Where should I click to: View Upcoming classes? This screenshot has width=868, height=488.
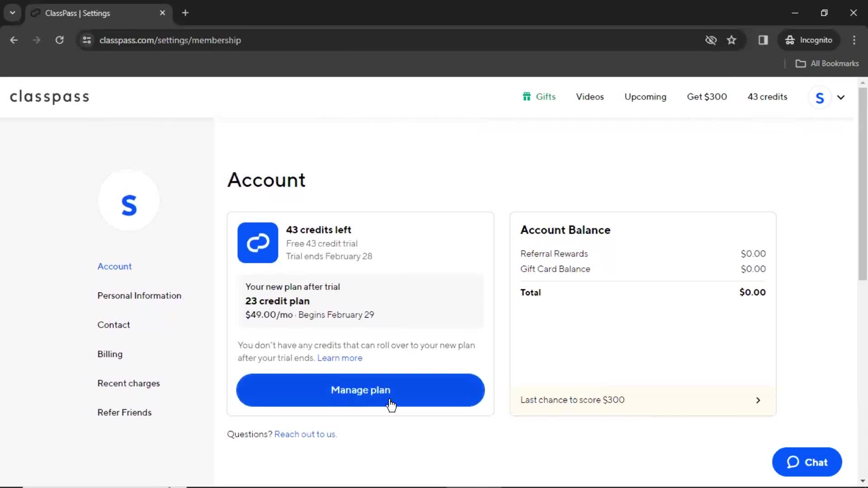[646, 97]
